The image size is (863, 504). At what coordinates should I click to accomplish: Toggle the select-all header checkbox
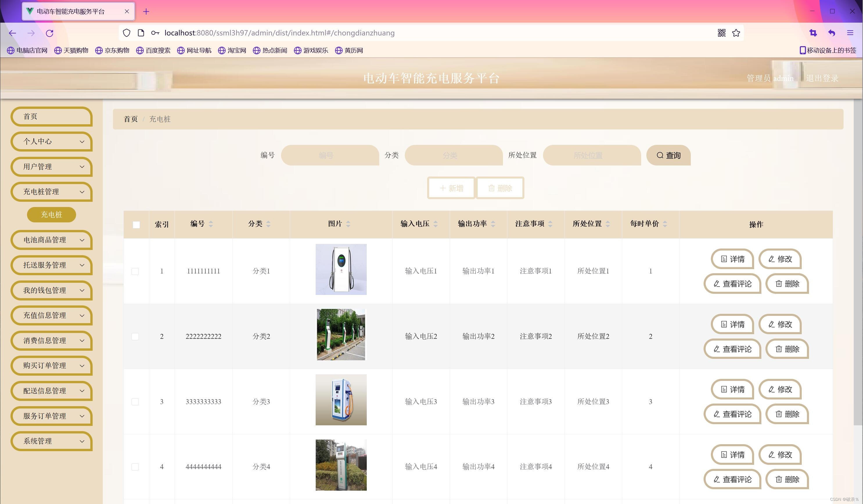click(136, 225)
